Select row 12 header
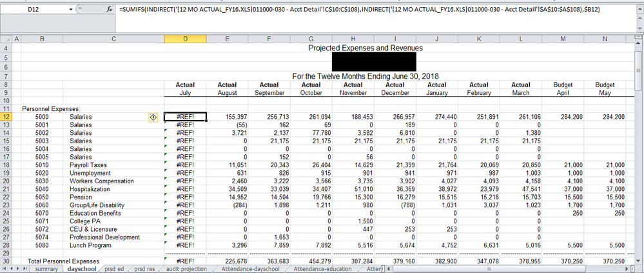Image resolution: width=644 pixels, height=273 pixels. pyautogui.click(x=6, y=117)
